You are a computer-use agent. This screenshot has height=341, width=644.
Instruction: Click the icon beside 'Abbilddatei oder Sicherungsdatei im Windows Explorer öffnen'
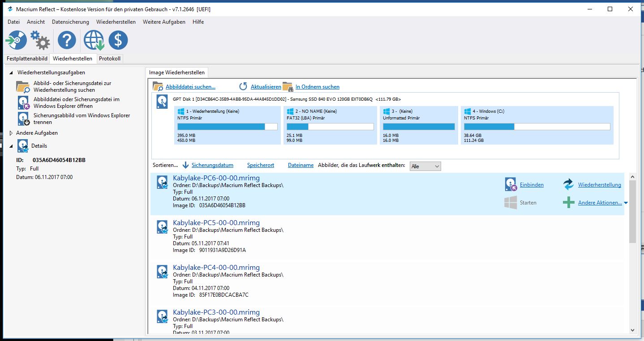tap(23, 103)
